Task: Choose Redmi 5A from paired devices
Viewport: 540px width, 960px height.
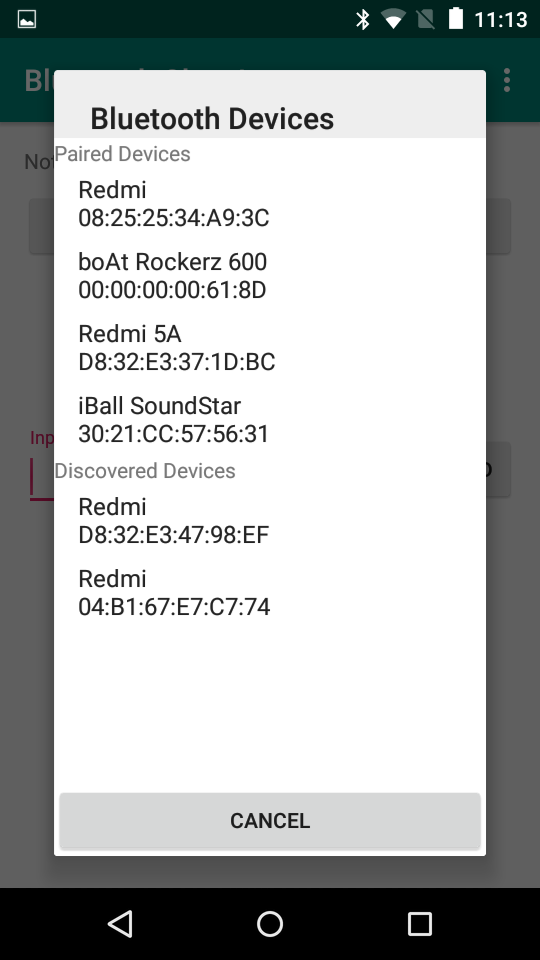Action: [x=270, y=348]
